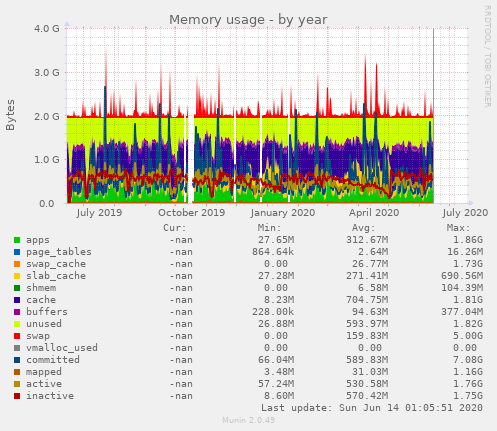
Task: Click the October 2019 axis label
Action: click(x=191, y=213)
